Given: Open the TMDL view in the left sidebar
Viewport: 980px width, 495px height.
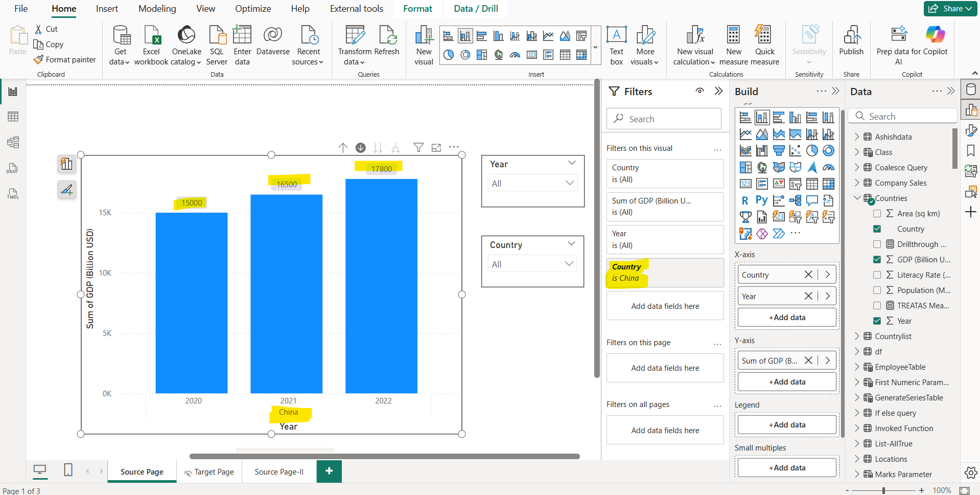Looking at the screenshot, I should coord(13,193).
